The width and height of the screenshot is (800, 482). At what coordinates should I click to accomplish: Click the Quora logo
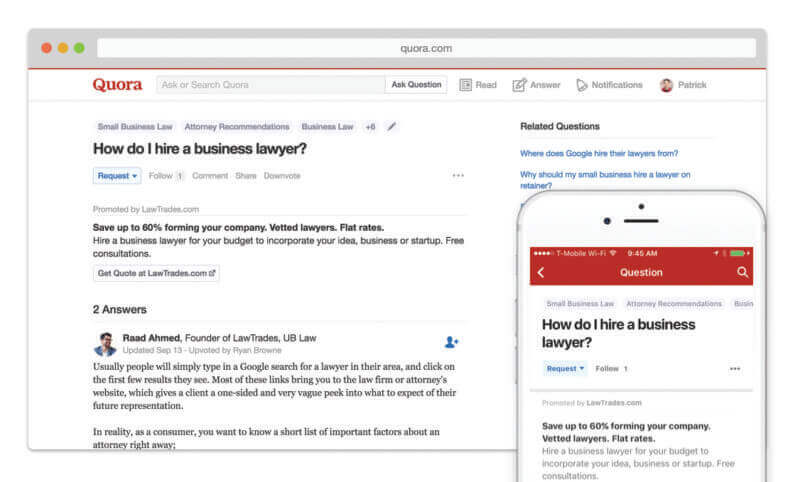[117, 85]
